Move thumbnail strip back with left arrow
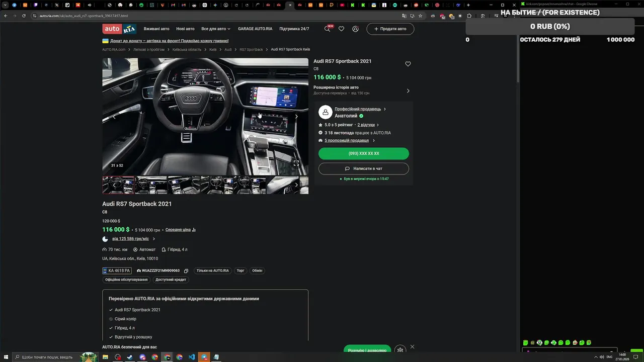The height and width of the screenshot is (362, 644). [x=114, y=185]
